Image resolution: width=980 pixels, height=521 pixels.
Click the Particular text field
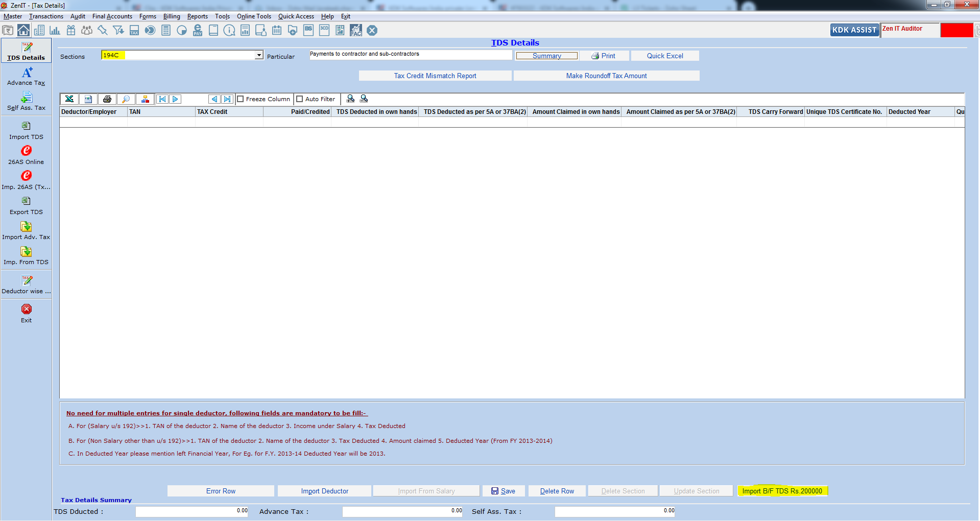pyautogui.click(x=411, y=55)
